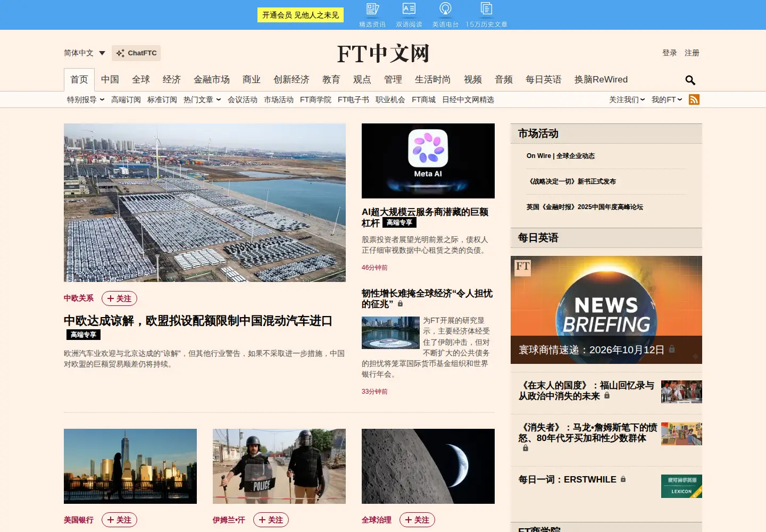
Task: Open On Wire 全球企业动态 link
Action: pos(561,156)
